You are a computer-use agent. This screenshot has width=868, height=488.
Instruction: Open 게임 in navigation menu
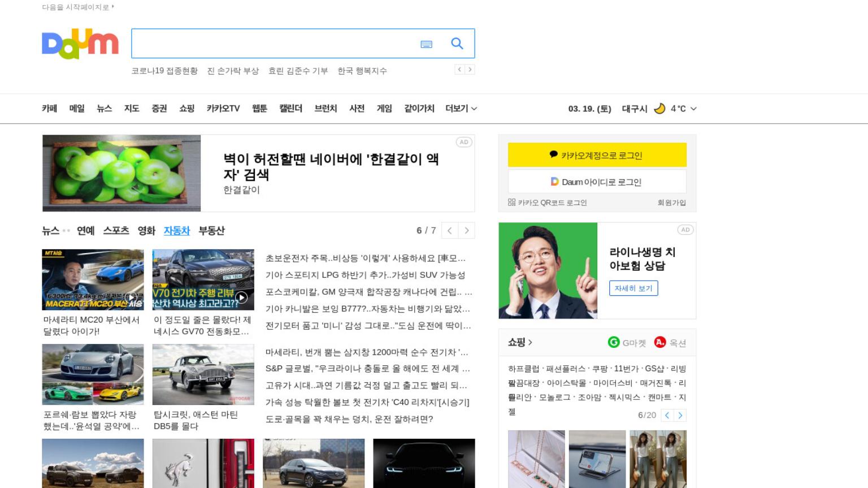384,108
